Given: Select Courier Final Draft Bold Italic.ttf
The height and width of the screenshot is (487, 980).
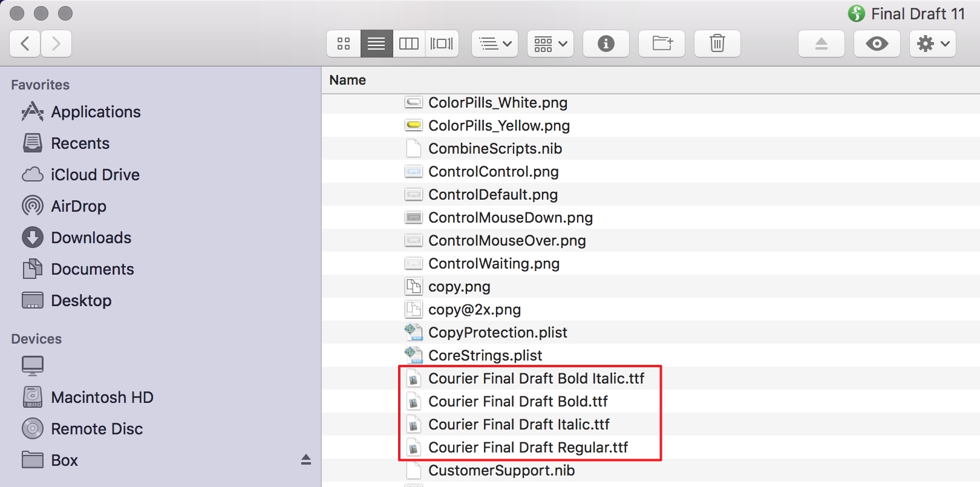Looking at the screenshot, I should (536, 379).
